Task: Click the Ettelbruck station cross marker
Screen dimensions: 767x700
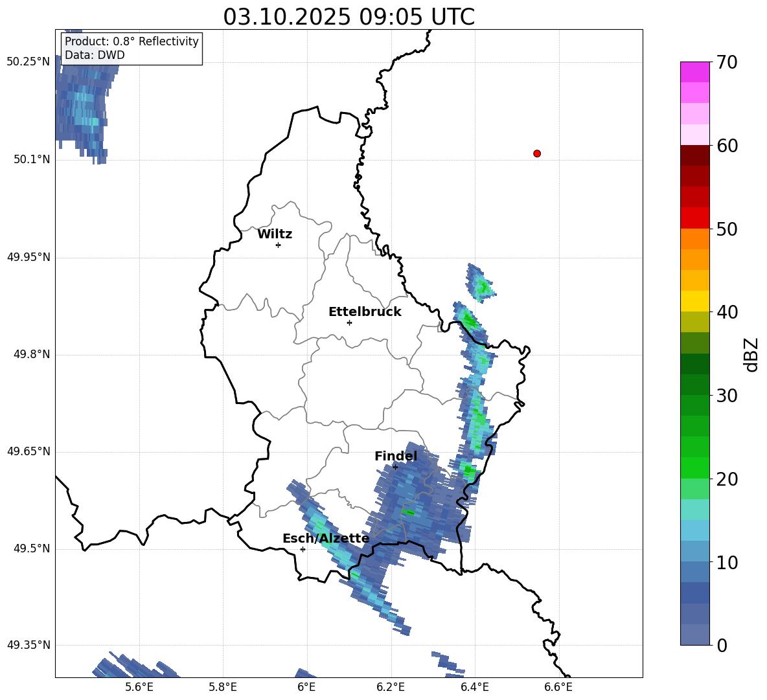Action: (x=349, y=322)
